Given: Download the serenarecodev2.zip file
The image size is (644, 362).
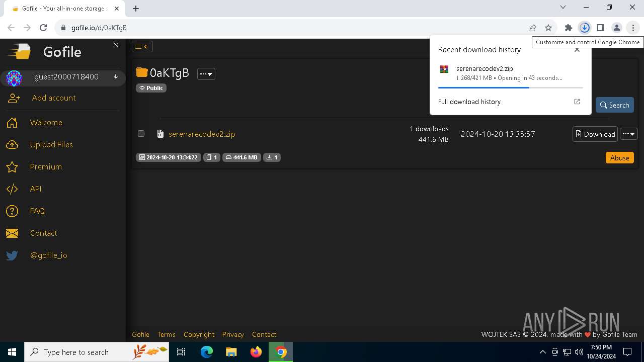Looking at the screenshot, I should coord(595,134).
